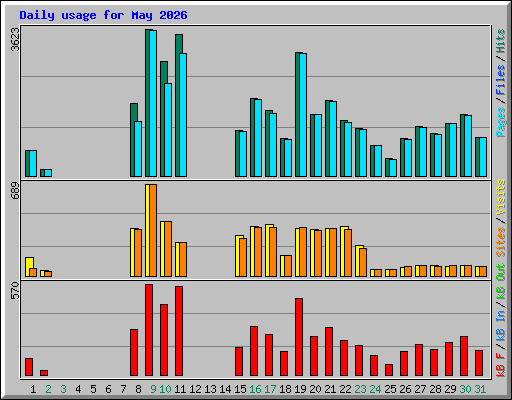Click the red 'kB F' legend label
The image size is (512, 400).
click(501, 365)
